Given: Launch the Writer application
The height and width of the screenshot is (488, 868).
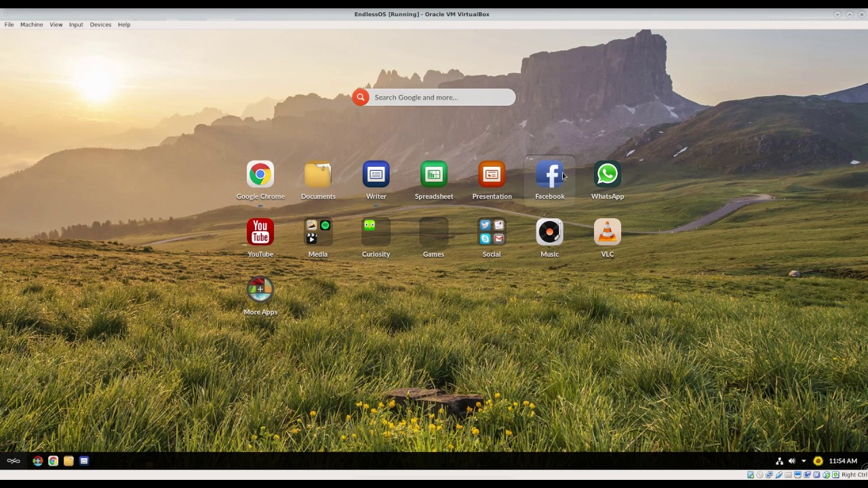Looking at the screenshot, I should tap(376, 181).
